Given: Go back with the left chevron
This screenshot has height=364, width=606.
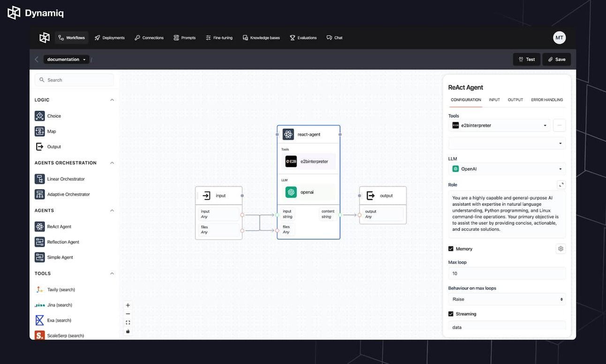Looking at the screenshot, I should pos(37,60).
